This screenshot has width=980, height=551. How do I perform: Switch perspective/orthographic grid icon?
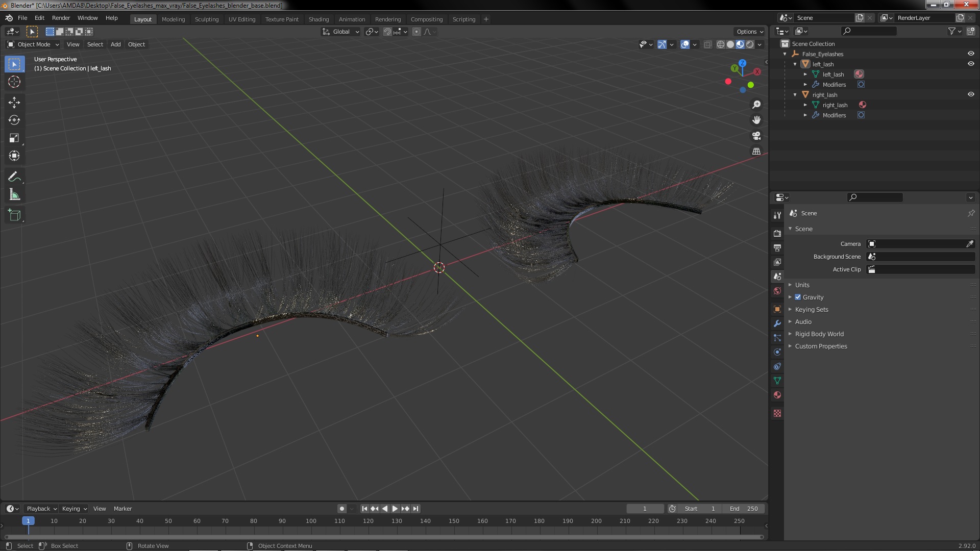pos(756,152)
